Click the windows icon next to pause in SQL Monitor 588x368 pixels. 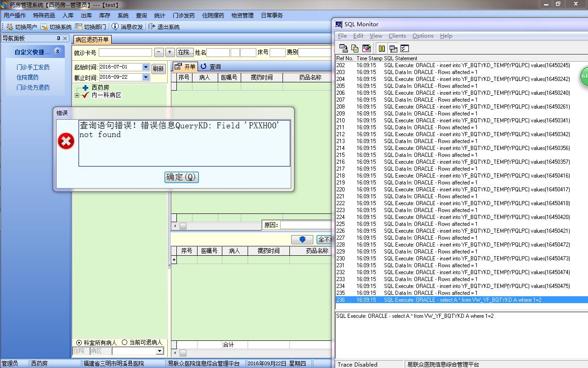[393, 48]
